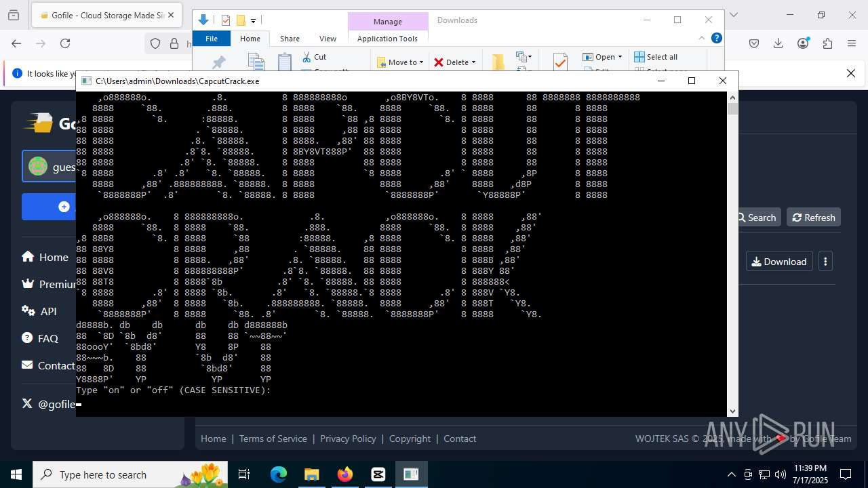868x488 pixels.
Task: List all Firefox tabs chevron
Action: [x=733, y=15]
